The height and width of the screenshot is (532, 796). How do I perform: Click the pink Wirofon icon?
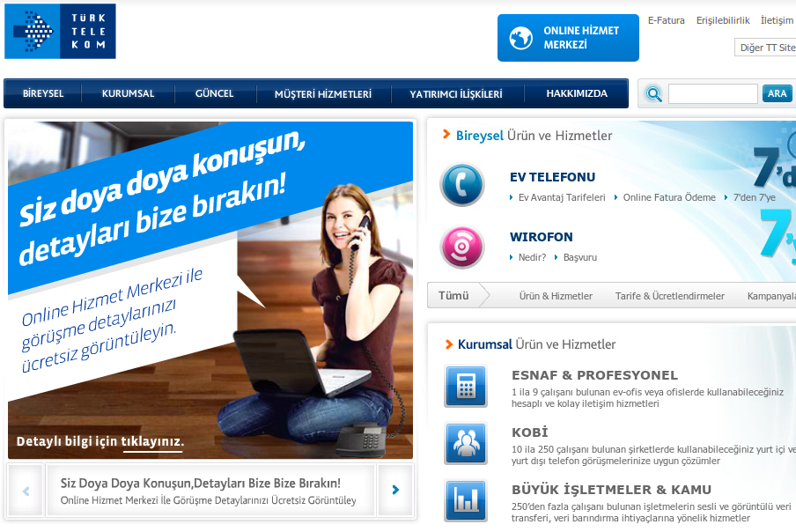(x=462, y=248)
